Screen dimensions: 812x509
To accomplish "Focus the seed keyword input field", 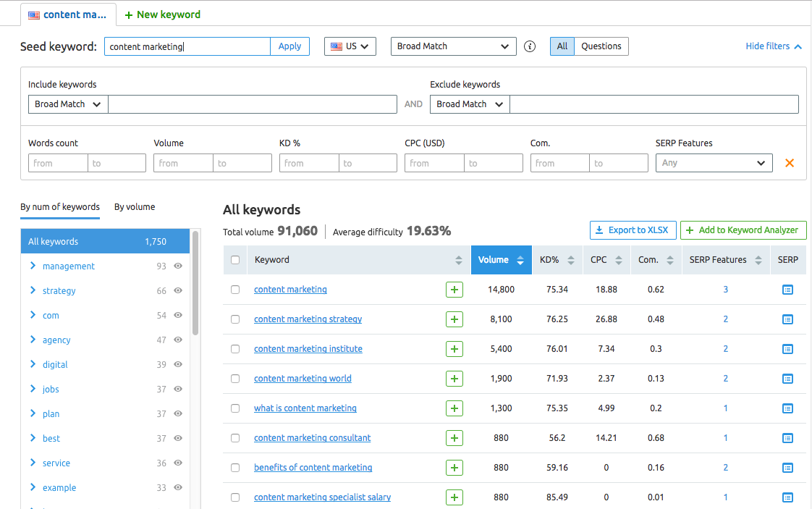I will click(x=187, y=46).
